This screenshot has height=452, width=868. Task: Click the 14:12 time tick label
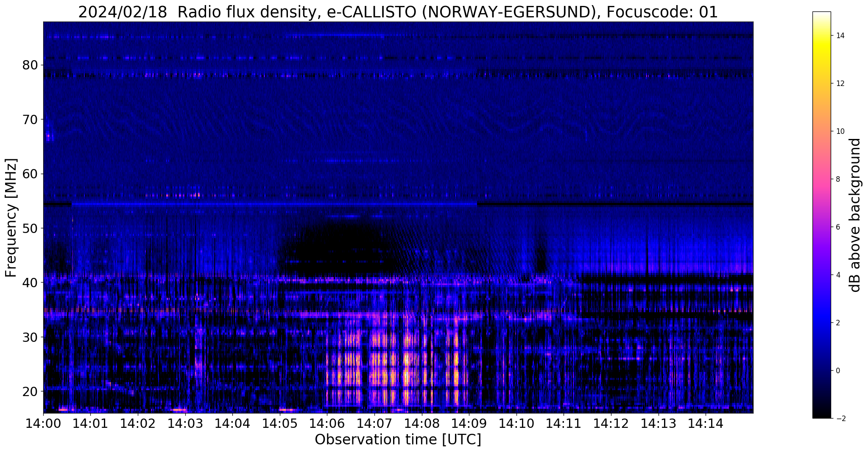(611, 423)
